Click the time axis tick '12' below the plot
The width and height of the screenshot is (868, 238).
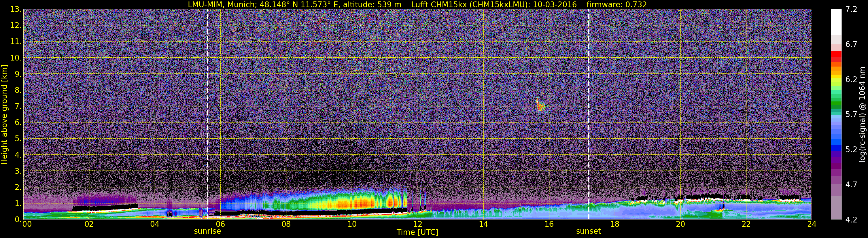tap(417, 224)
